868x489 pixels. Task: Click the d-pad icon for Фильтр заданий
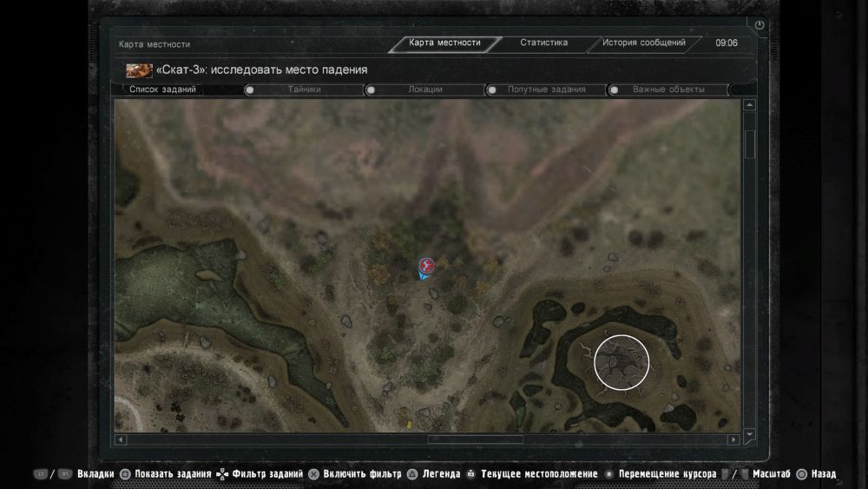point(222,474)
